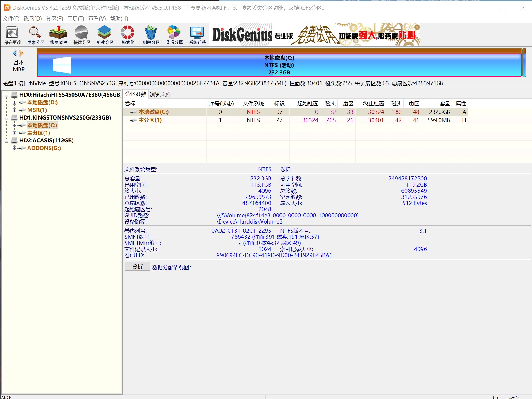Launch the 恢复文件 tool

[59, 35]
